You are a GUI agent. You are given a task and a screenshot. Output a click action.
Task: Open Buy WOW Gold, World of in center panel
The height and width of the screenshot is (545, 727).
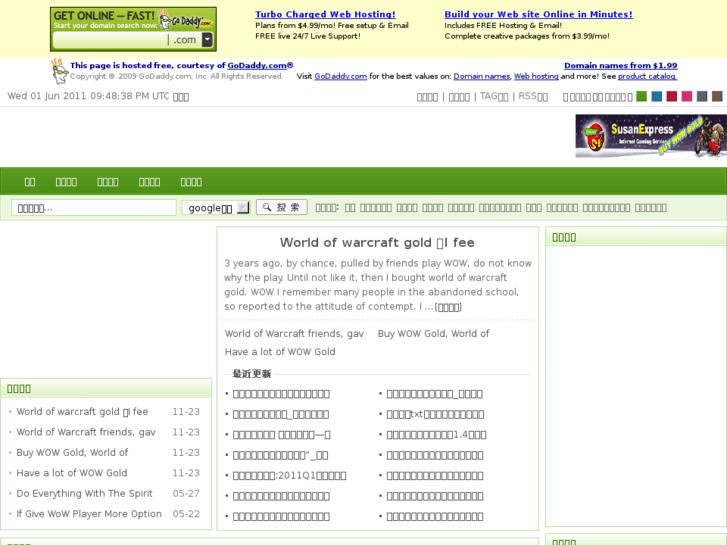tap(433, 333)
